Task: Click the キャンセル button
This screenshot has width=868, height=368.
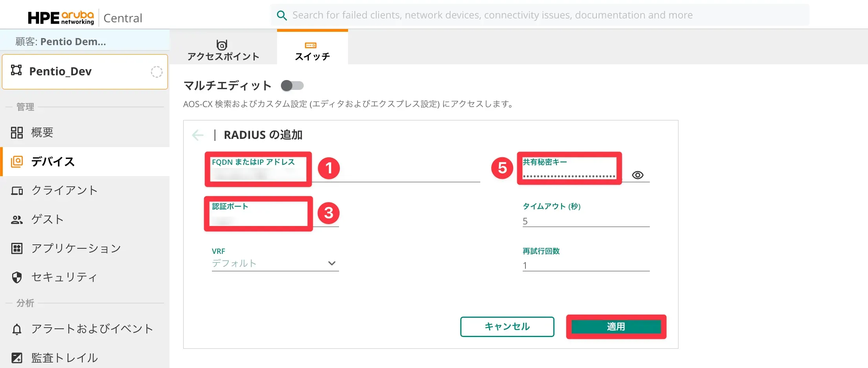Action: pos(507,326)
